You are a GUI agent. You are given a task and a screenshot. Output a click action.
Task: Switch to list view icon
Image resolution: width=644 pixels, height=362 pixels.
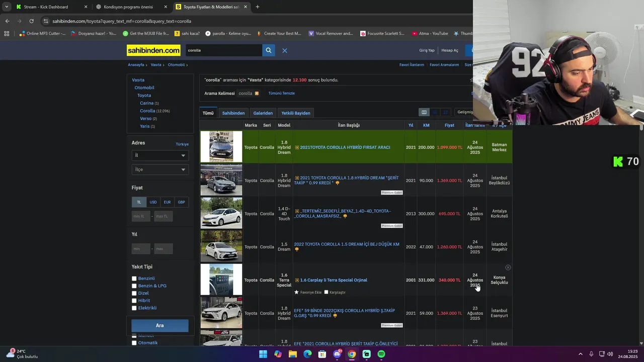point(435,112)
